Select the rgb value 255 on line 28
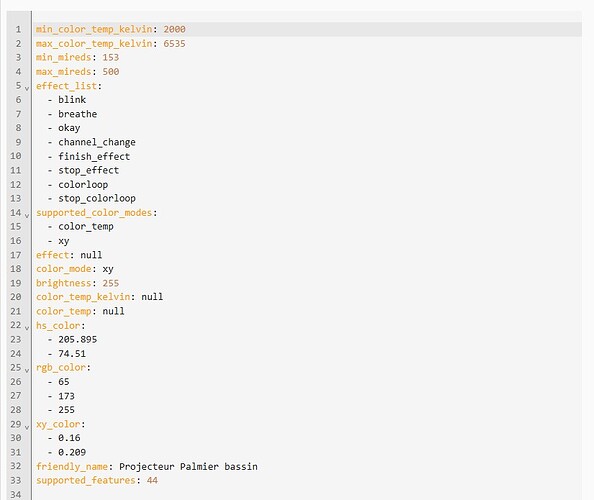594x500 pixels. pyautogui.click(x=66, y=410)
